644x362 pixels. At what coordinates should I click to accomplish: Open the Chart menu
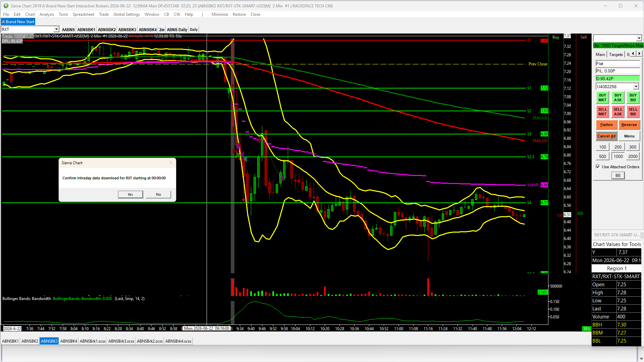tap(30, 14)
